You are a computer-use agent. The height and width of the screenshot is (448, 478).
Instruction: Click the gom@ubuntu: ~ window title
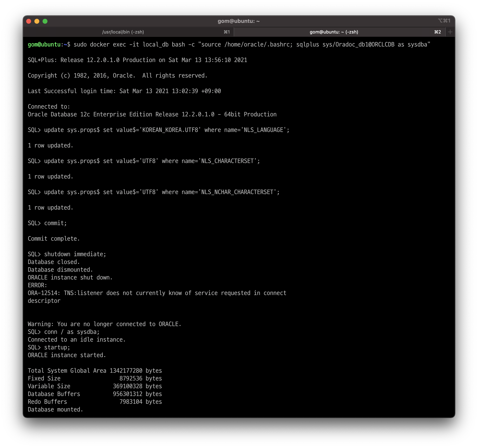[x=239, y=21]
